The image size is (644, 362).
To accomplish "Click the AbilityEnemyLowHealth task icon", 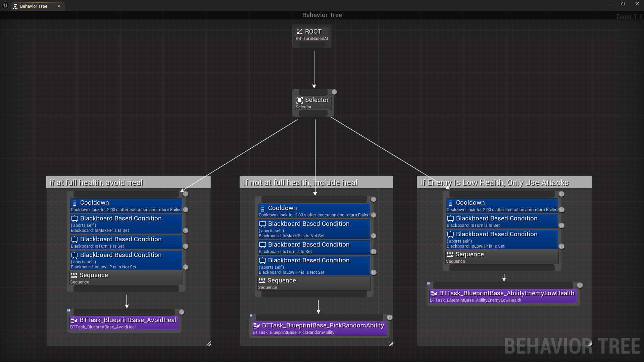I will (434, 294).
